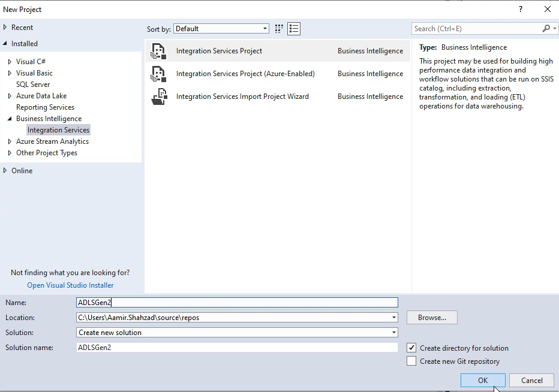The image size is (559, 392).
Task: Collapse the Business Intelligence node
Action: (x=10, y=118)
